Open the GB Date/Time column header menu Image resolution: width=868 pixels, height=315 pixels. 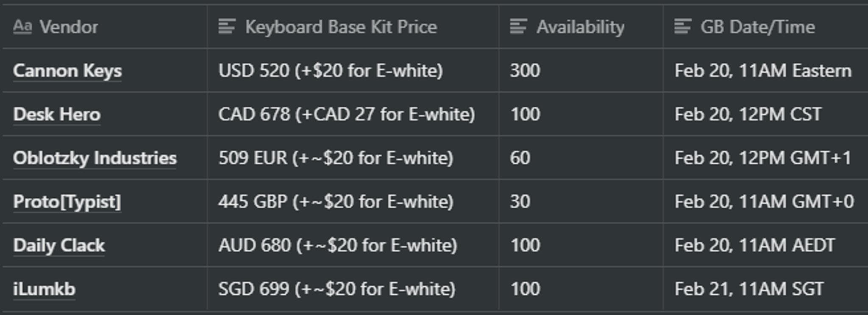point(757,27)
